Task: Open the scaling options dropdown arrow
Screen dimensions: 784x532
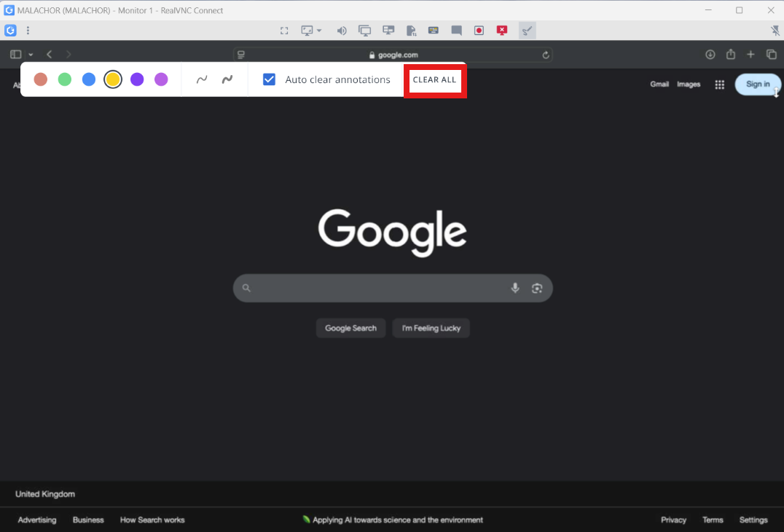Action: point(319,31)
